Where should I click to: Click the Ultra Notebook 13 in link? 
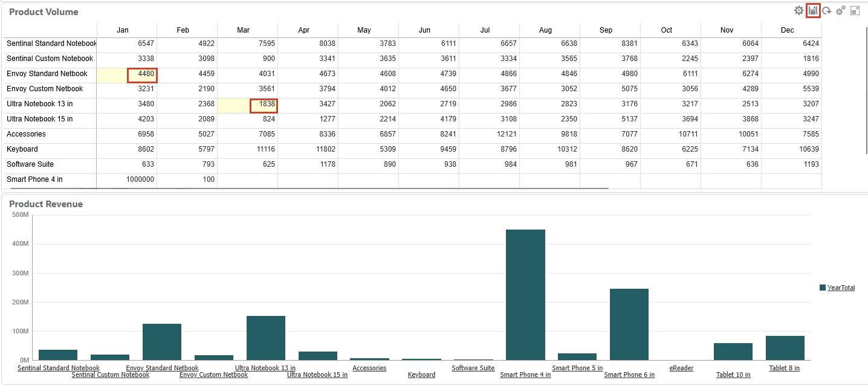point(265,368)
